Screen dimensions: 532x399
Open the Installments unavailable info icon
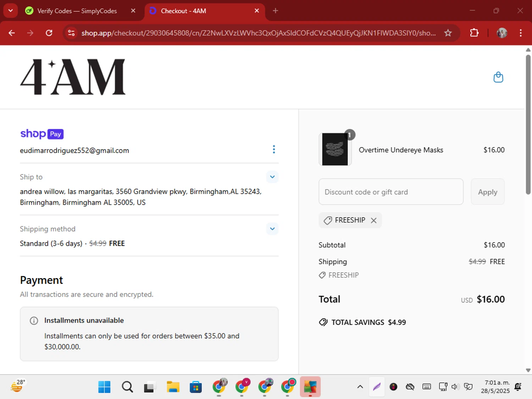(x=34, y=321)
